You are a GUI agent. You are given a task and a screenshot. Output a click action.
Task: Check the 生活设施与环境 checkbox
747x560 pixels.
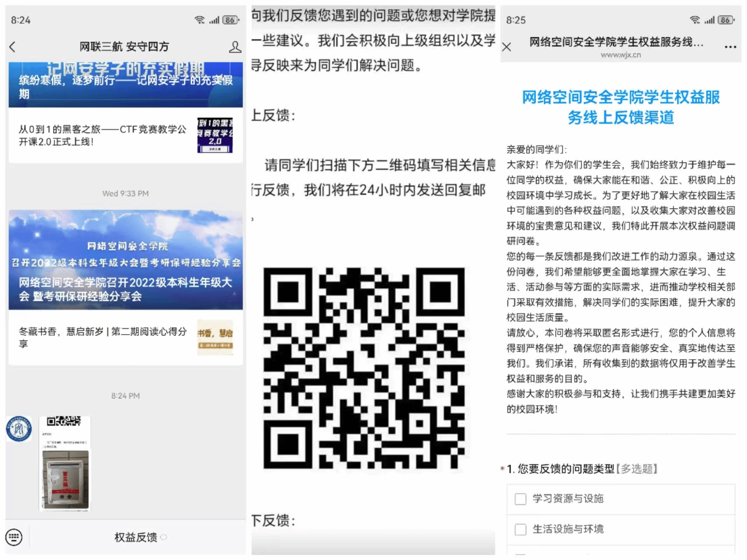click(x=520, y=529)
